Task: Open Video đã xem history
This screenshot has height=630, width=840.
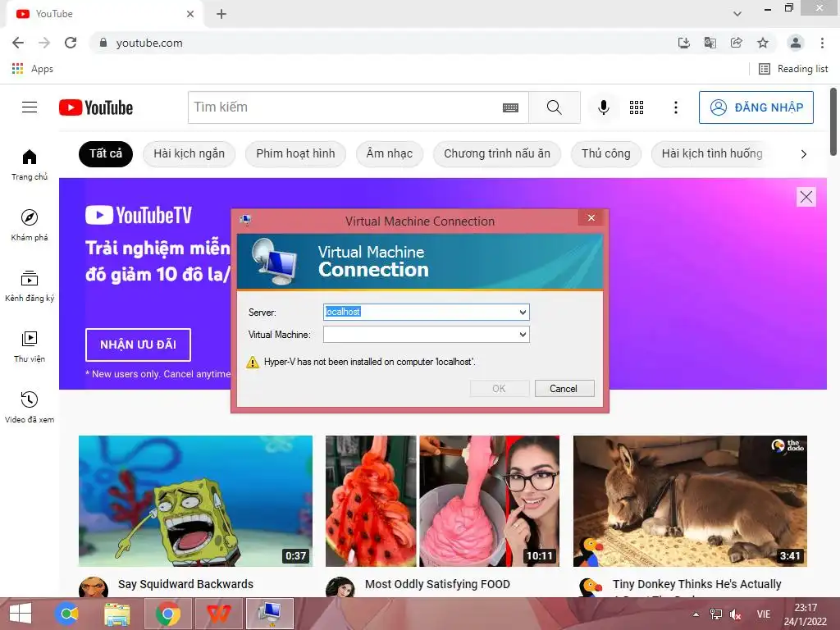Action: point(30,407)
